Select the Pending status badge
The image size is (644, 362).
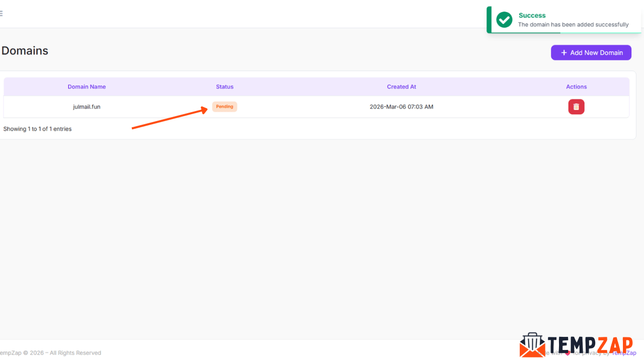(224, 107)
